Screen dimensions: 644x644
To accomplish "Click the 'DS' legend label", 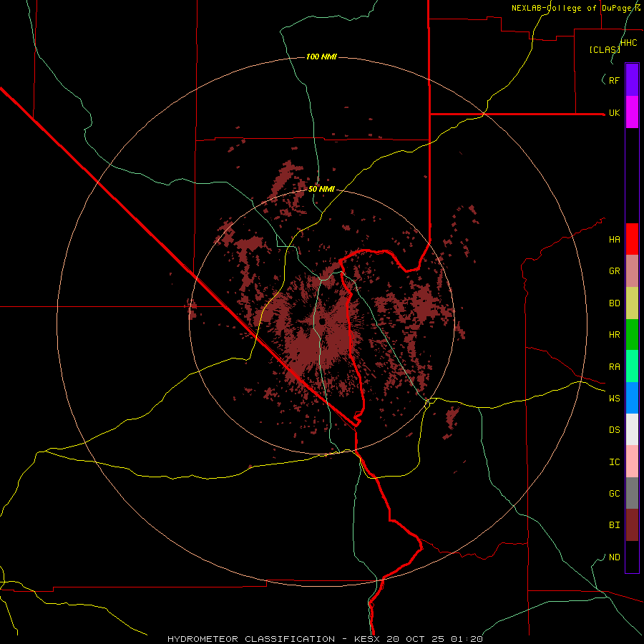I will point(615,429).
